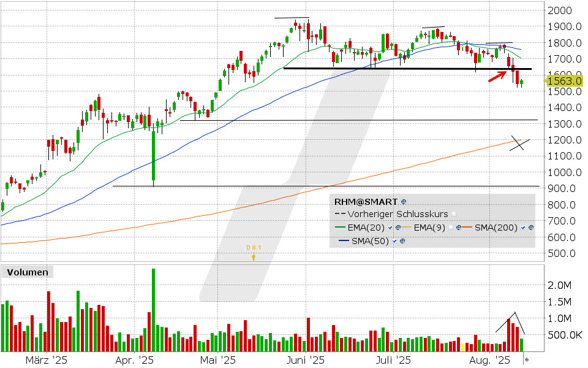588x368 pixels.
Task: Click the 1.0M volume axis label
Action: [x=559, y=318]
